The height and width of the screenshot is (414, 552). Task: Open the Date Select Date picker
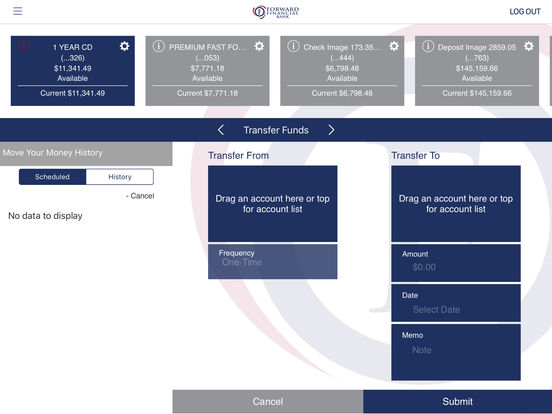point(456,303)
